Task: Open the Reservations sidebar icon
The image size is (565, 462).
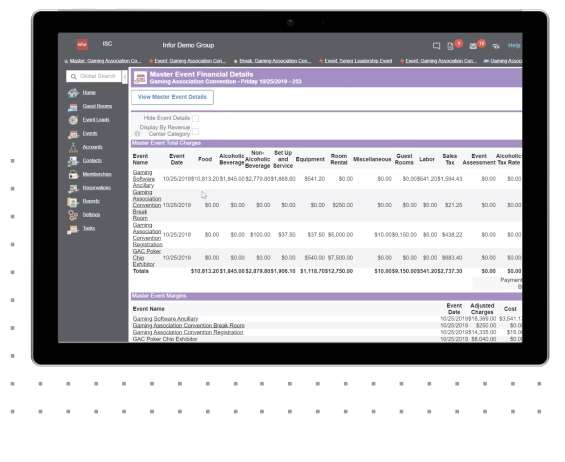Action: click(x=73, y=188)
